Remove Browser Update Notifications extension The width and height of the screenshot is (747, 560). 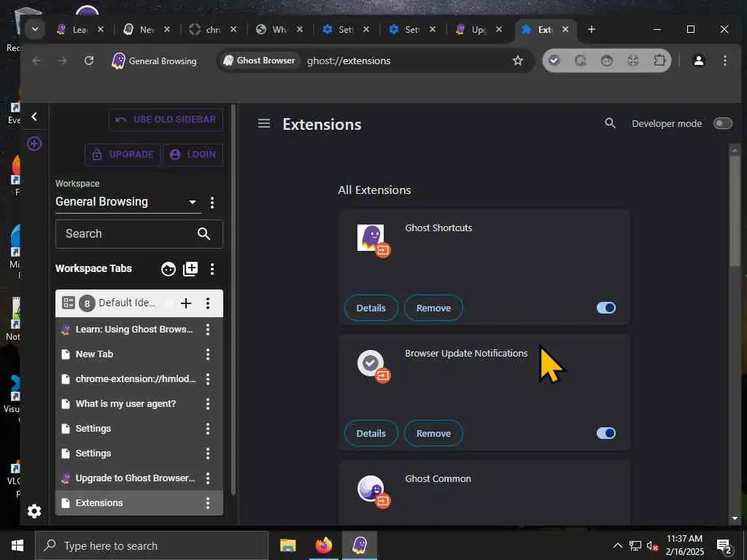[433, 433]
